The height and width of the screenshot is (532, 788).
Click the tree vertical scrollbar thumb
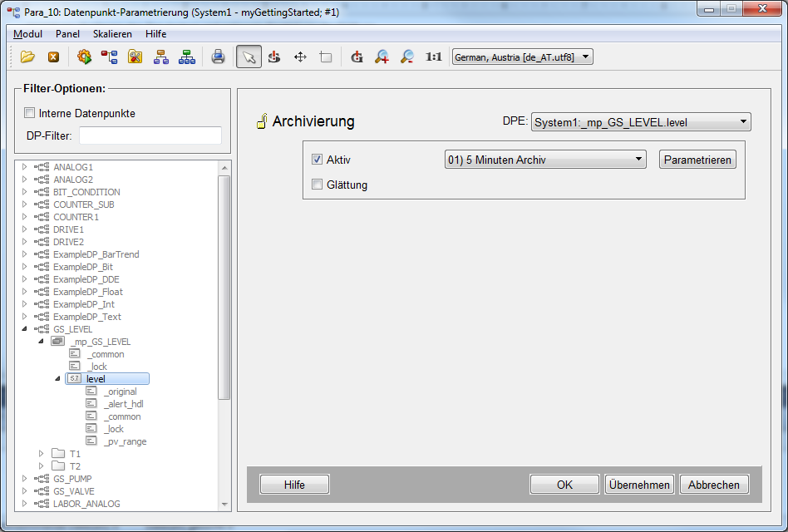point(224,287)
